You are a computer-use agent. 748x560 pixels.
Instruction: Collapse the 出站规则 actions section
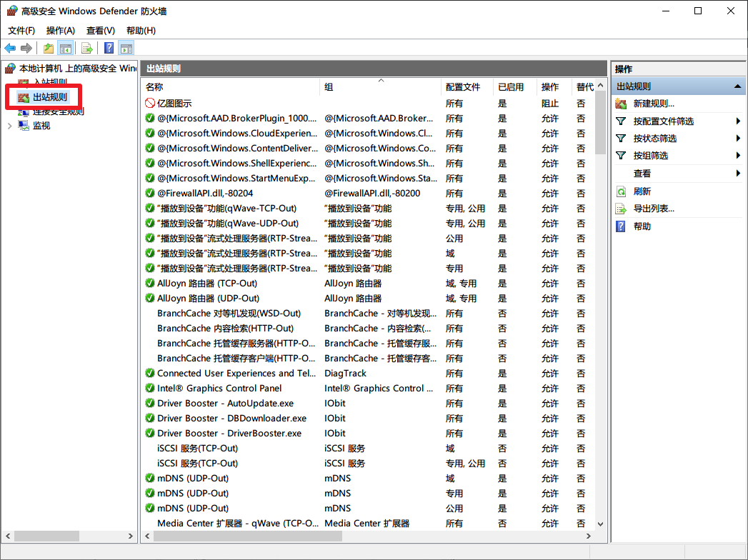click(737, 86)
